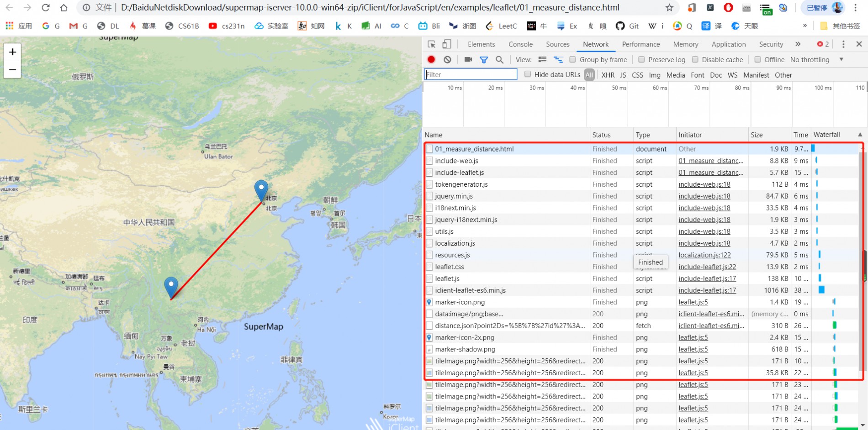Viewport: 868px width, 430px height.
Task: Check the Disable cache option
Action: (x=695, y=59)
